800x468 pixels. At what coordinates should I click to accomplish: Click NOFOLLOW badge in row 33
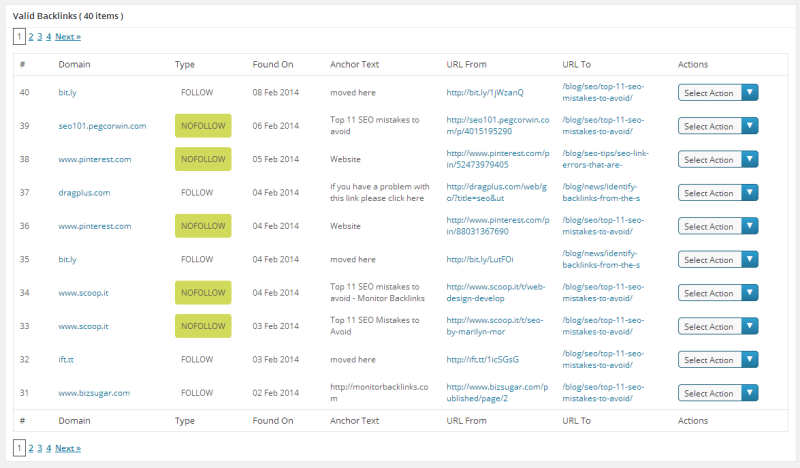coord(203,326)
